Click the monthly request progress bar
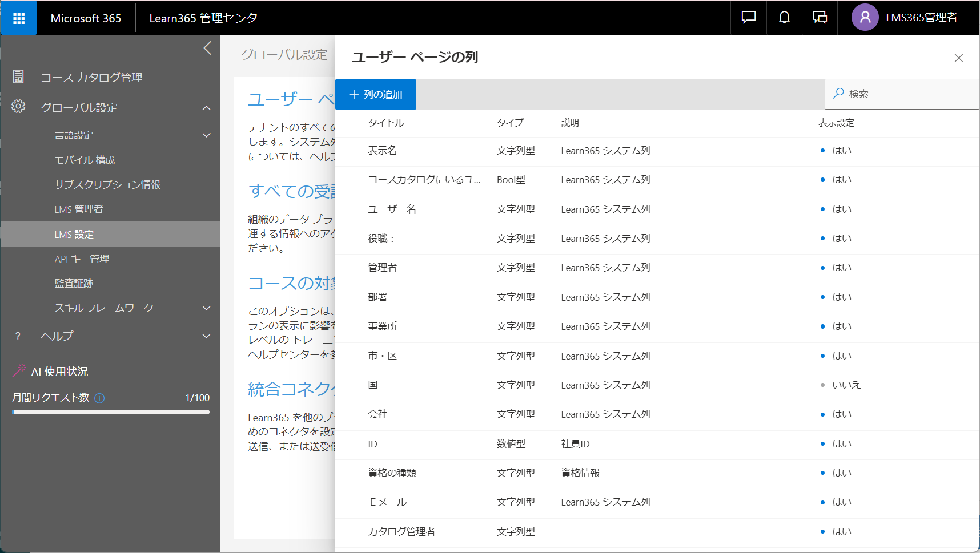The height and width of the screenshot is (553, 980). [111, 412]
